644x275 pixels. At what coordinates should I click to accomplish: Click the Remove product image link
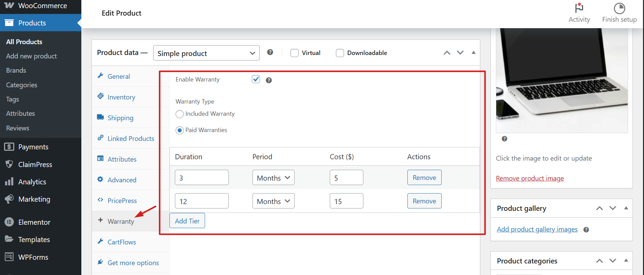click(530, 178)
